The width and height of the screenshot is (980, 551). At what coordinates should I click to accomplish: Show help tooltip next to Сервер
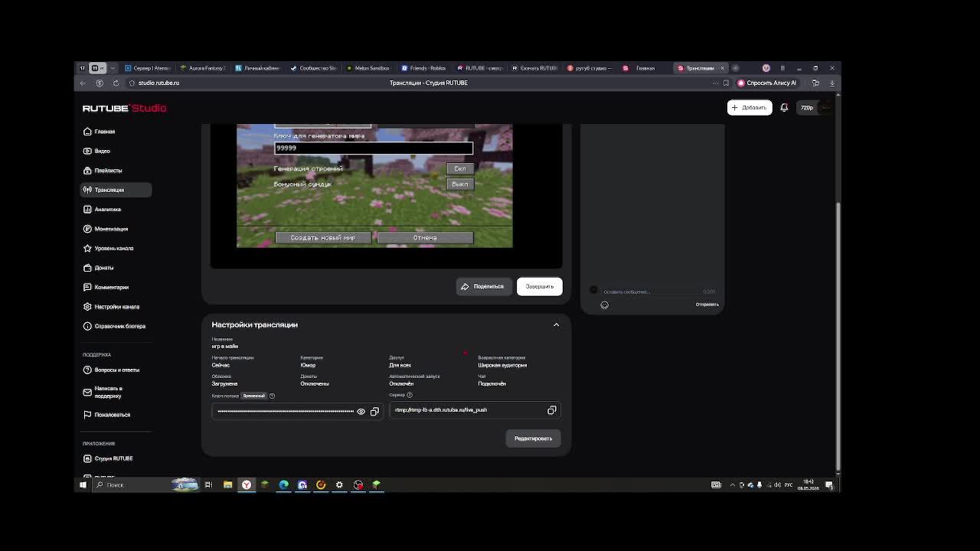tap(410, 395)
